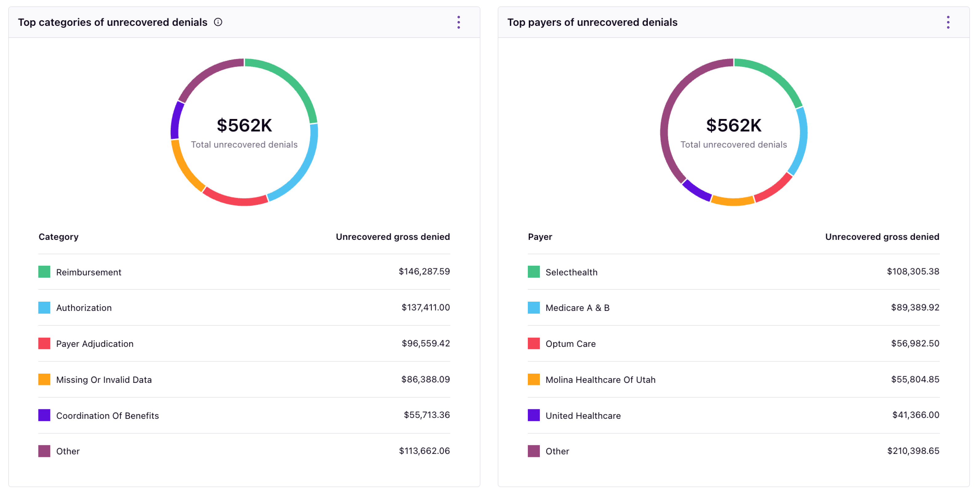The width and height of the screenshot is (980, 500).
Task: Click the Category column header
Action: [x=58, y=237]
